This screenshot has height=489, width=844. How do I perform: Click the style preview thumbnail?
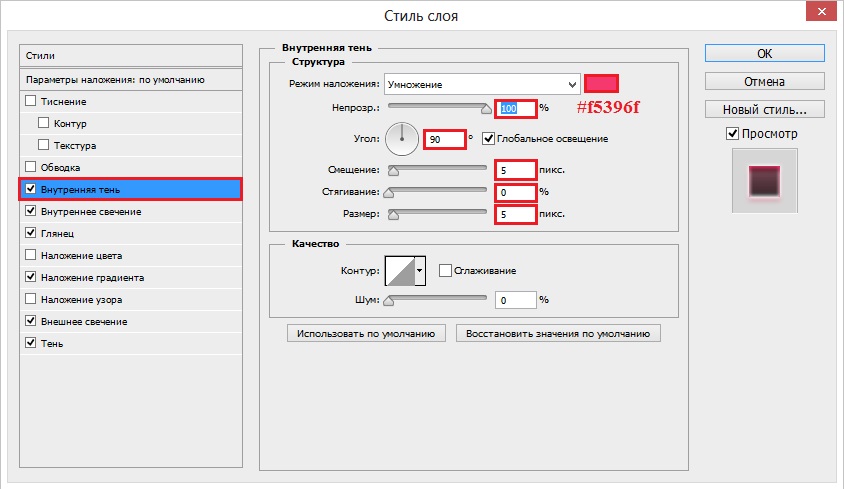pos(764,181)
